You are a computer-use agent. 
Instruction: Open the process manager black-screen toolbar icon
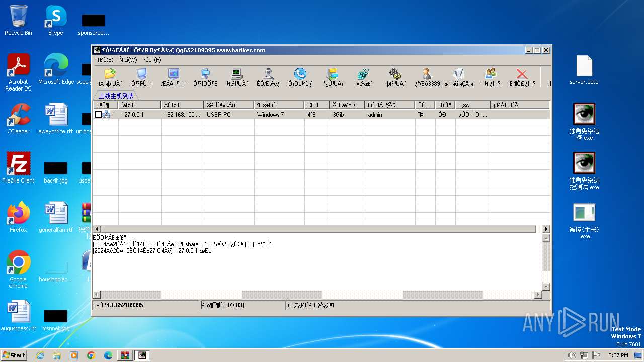[237, 77]
